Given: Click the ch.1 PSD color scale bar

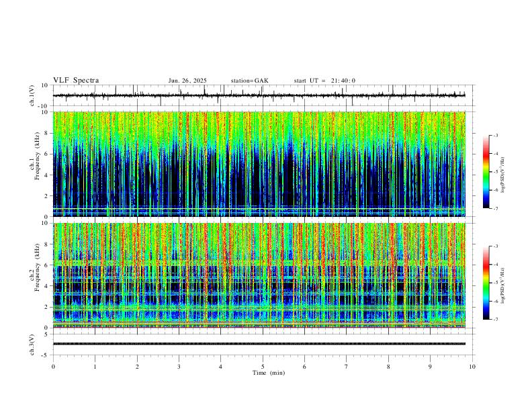Looking at the screenshot, I should [486, 172].
